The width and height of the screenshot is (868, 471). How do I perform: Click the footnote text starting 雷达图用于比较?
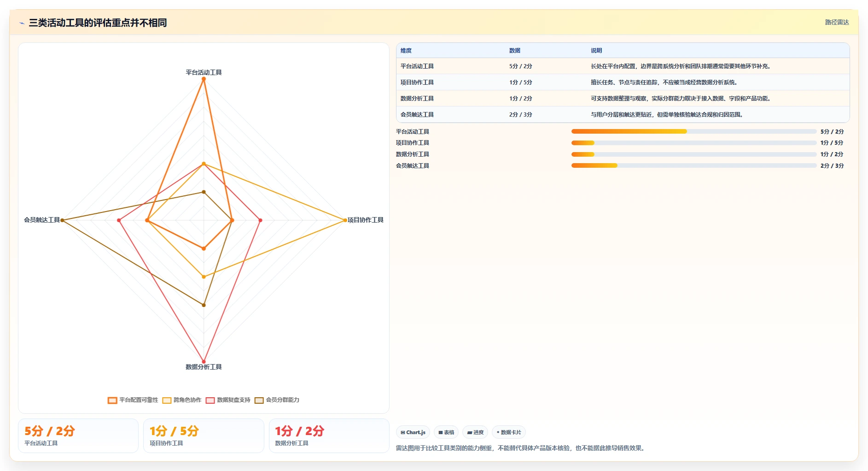click(520, 448)
